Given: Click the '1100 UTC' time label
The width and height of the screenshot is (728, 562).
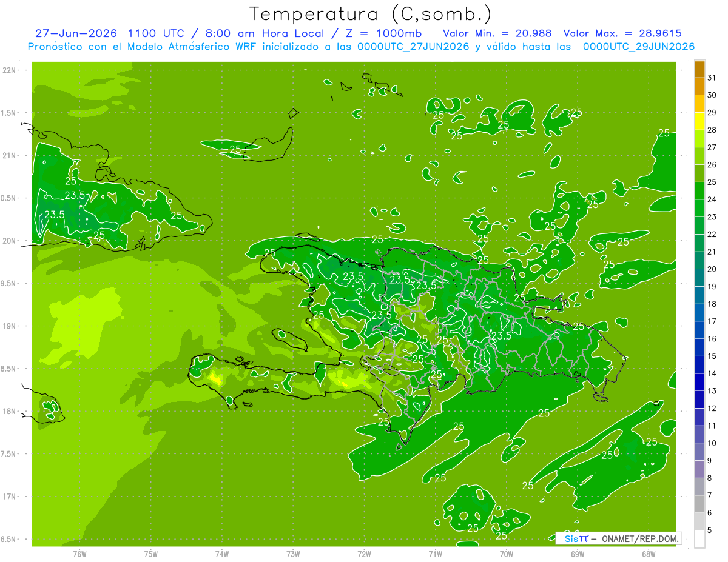Looking at the screenshot, I should 157,33.
